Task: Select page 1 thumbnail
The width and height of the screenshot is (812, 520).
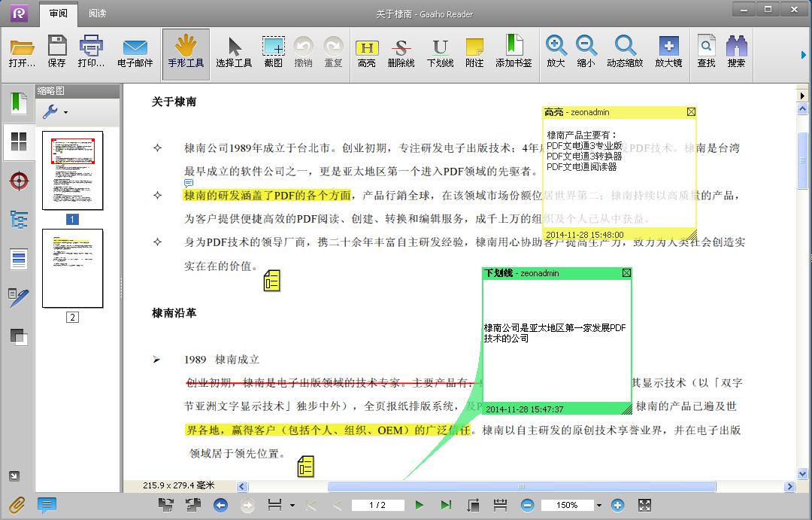Action: (72, 171)
